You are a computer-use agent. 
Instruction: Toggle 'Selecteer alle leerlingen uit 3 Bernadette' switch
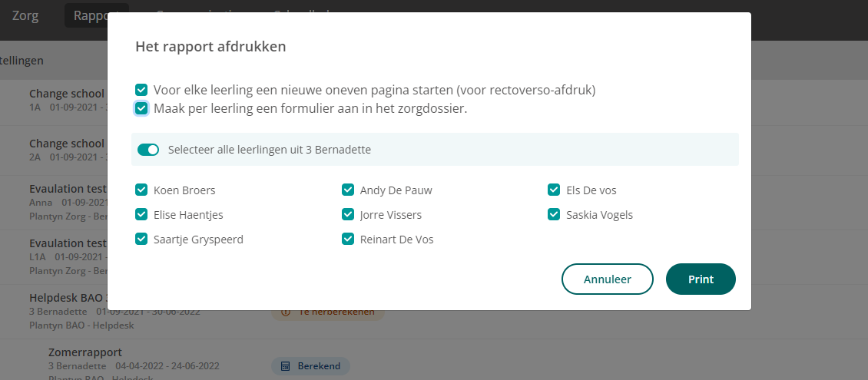148,150
